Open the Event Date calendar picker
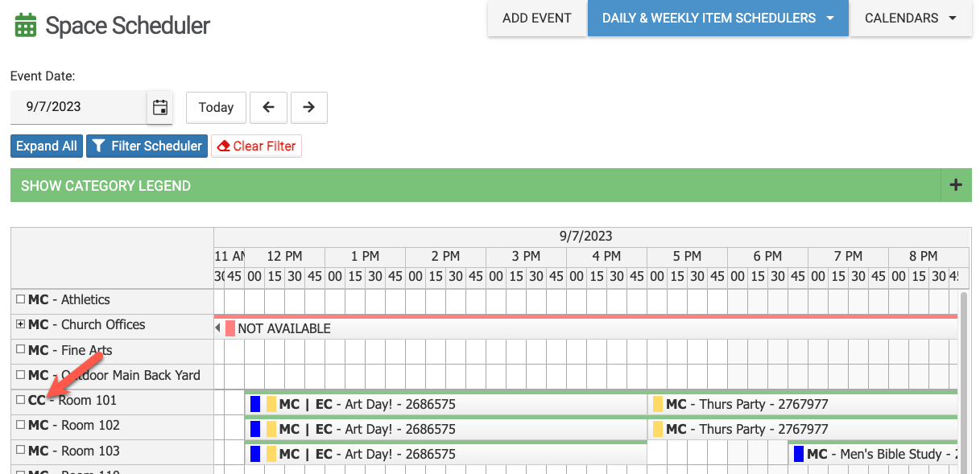This screenshot has height=474, width=980. click(x=160, y=107)
